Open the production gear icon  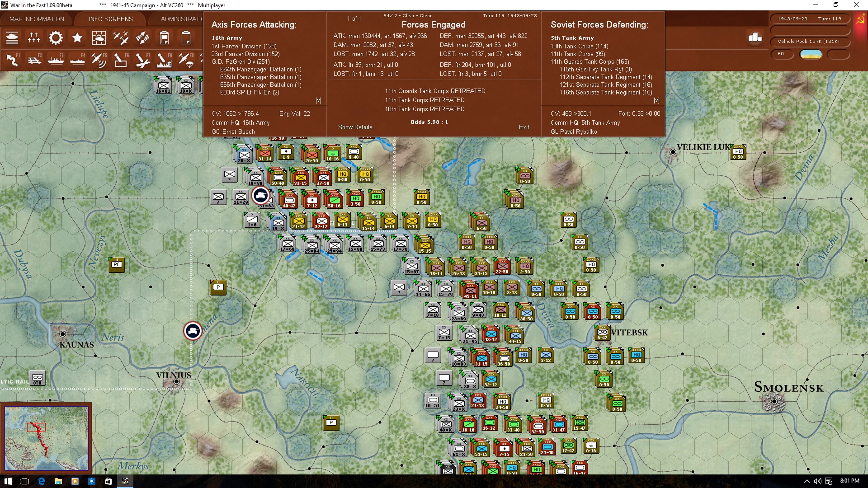(x=56, y=38)
